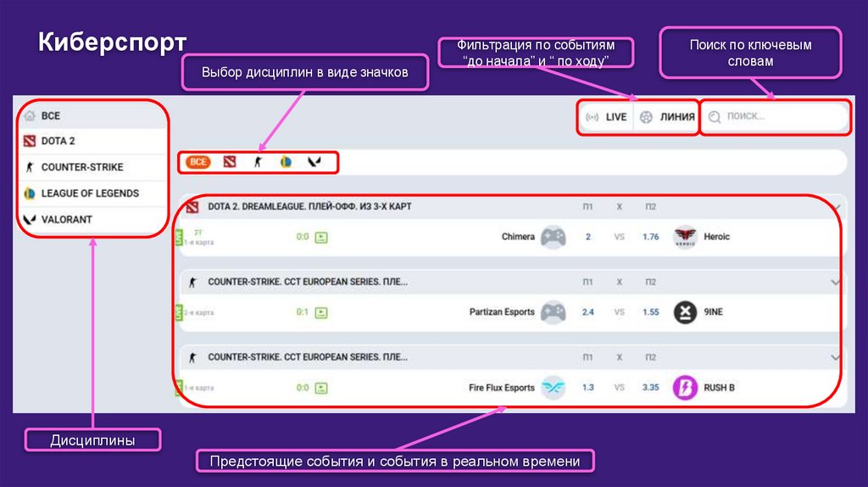Bet on Partizan Esports at odds 2.4

588,312
